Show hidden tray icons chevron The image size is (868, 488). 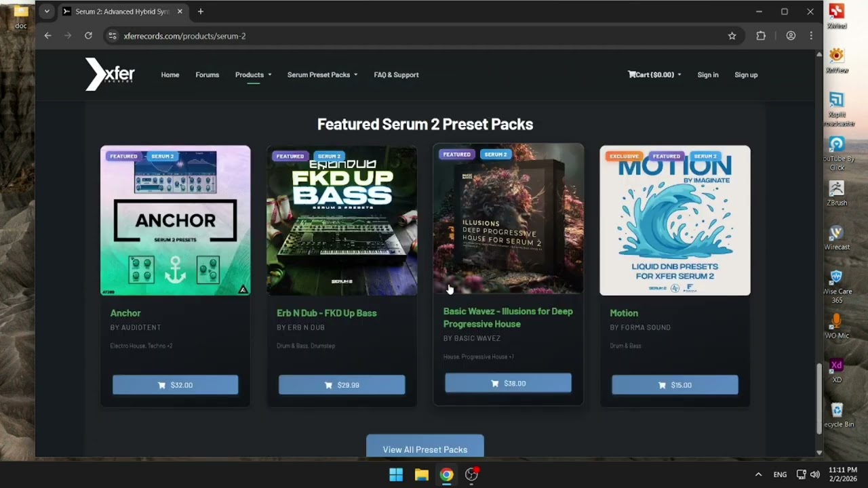758,474
